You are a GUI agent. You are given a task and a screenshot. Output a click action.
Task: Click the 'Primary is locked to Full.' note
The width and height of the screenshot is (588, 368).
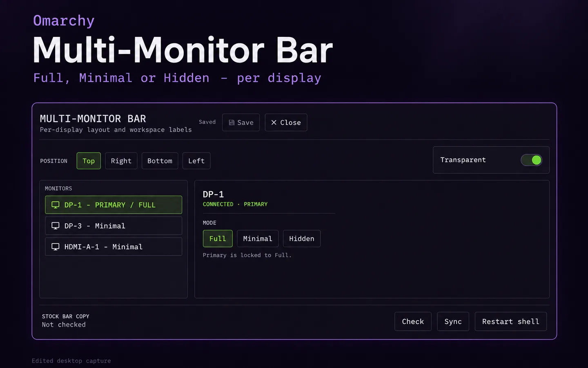pos(247,255)
